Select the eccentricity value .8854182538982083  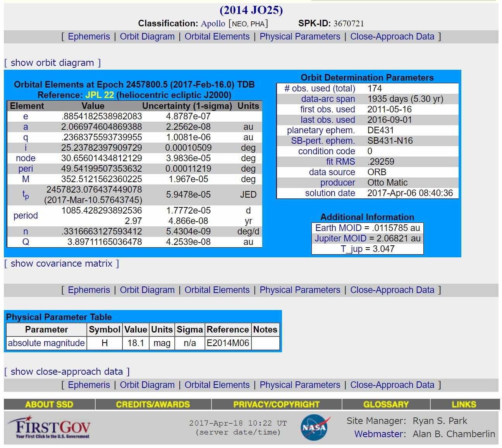[x=101, y=116]
